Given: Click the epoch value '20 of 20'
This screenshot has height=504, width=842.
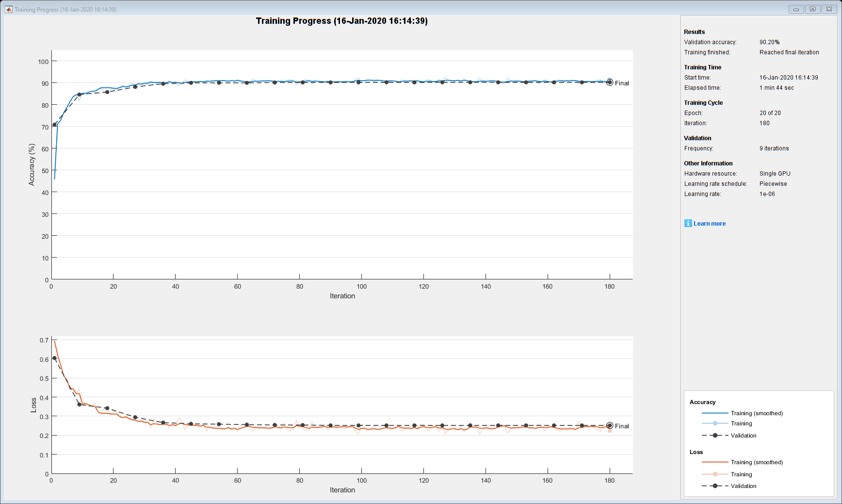Looking at the screenshot, I should point(770,113).
